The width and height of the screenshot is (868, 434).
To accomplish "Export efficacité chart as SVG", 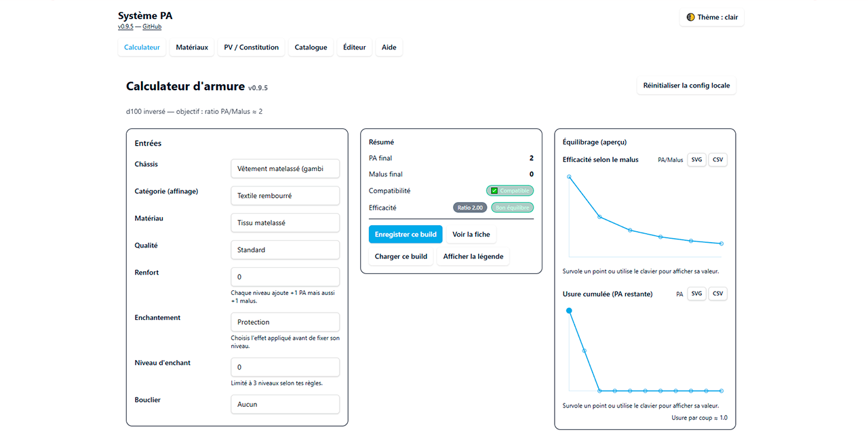I will pos(696,160).
